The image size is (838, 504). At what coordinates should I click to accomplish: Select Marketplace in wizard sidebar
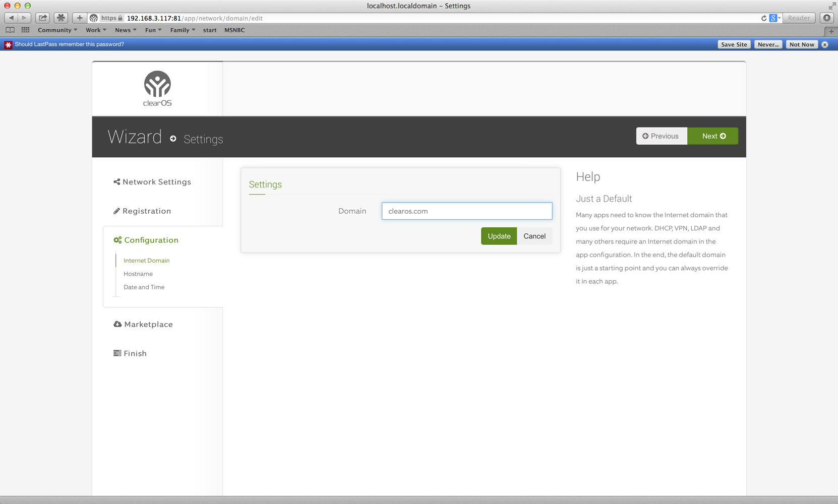tap(143, 324)
